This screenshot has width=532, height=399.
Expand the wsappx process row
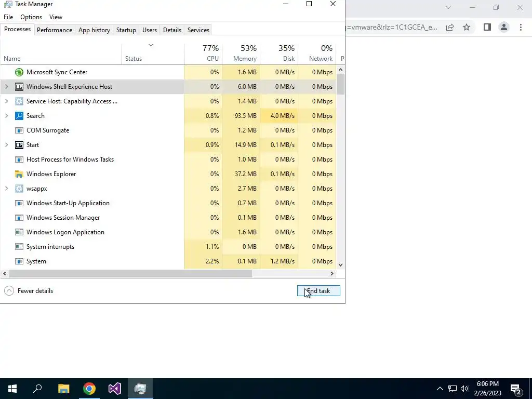click(x=6, y=189)
